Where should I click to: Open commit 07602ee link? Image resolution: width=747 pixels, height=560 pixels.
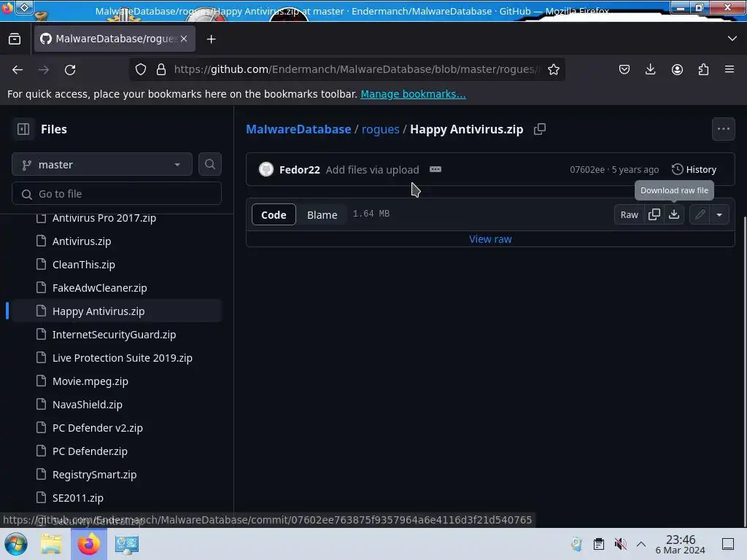587,169
